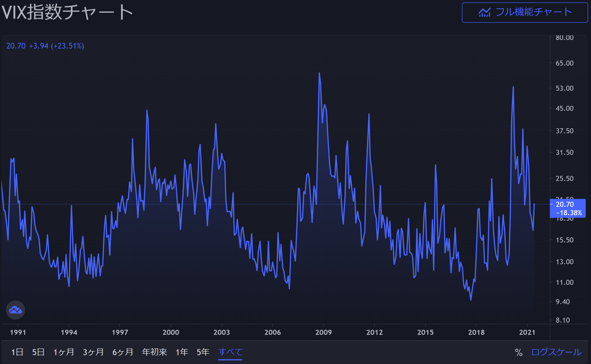Click the 80.00 price axis label

(x=564, y=38)
